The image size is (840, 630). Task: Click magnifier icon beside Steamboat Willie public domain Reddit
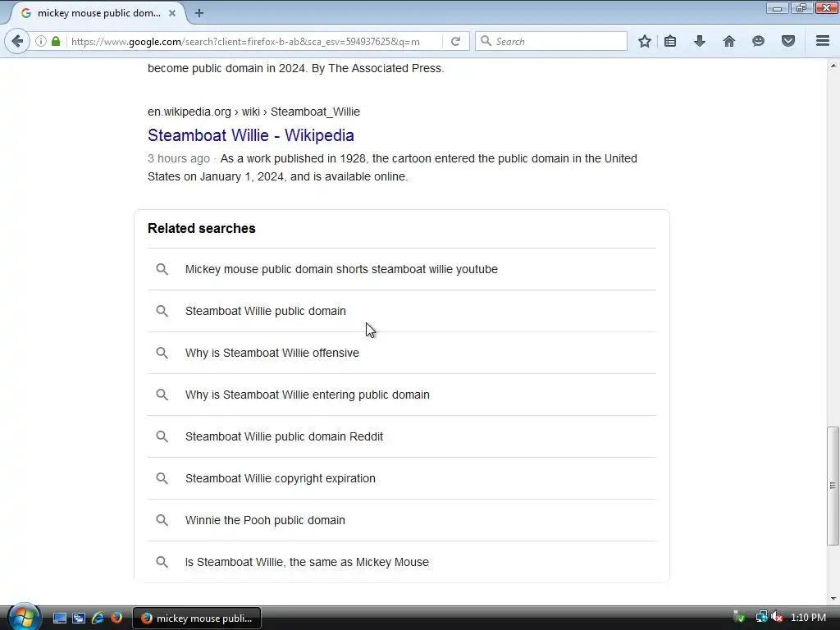click(x=162, y=436)
